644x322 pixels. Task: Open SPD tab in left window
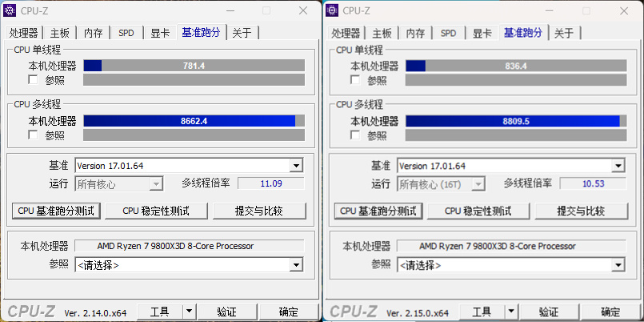pyautogui.click(x=126, y=33)
